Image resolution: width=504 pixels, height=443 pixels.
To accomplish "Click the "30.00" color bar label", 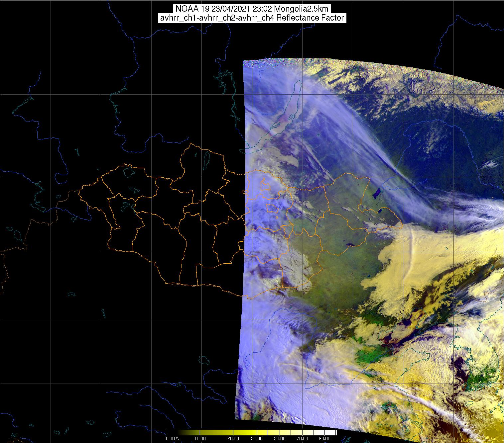I will coord(257,439).
